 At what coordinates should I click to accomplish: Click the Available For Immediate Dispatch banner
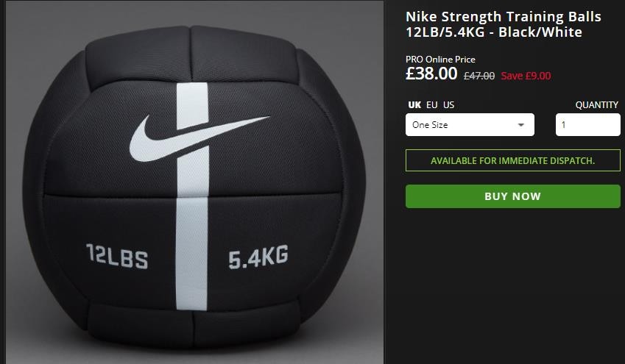coord(512,160)
